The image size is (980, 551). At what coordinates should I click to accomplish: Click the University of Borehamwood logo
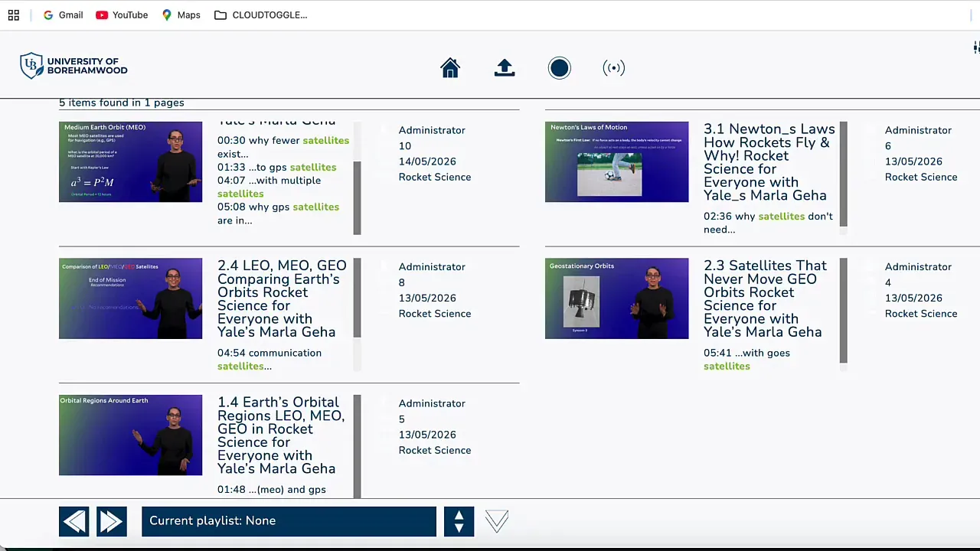pyautogui.click(x=73, y=66)
